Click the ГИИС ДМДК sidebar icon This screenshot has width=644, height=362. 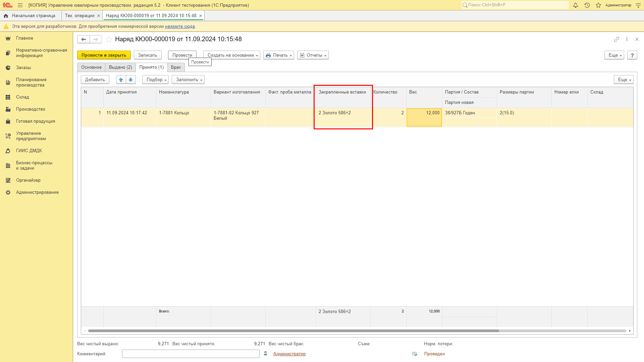point(8,151)
